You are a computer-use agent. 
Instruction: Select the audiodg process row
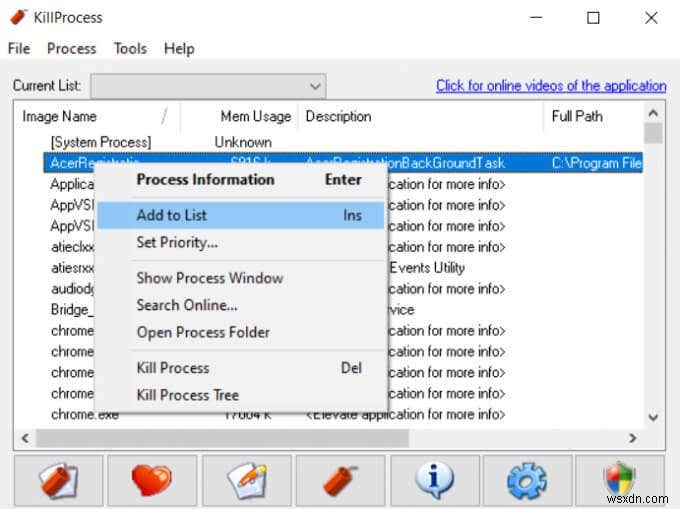point(72,289)
